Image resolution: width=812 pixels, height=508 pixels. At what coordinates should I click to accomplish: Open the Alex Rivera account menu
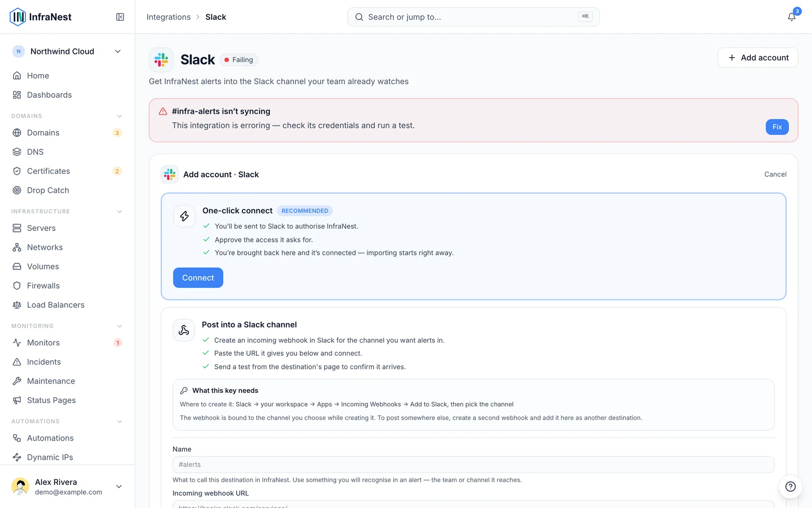67,486
